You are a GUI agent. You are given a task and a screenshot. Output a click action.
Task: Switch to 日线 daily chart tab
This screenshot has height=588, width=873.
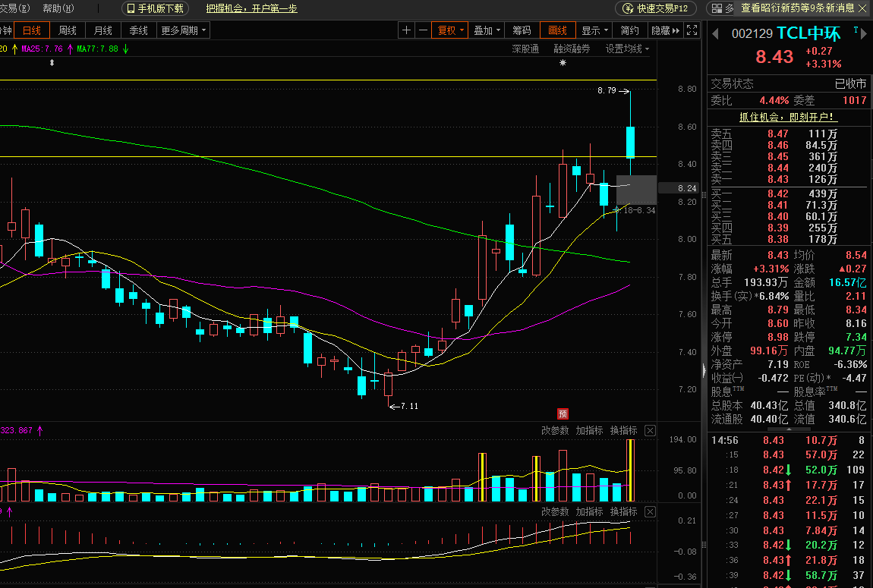tap(32, 30)
